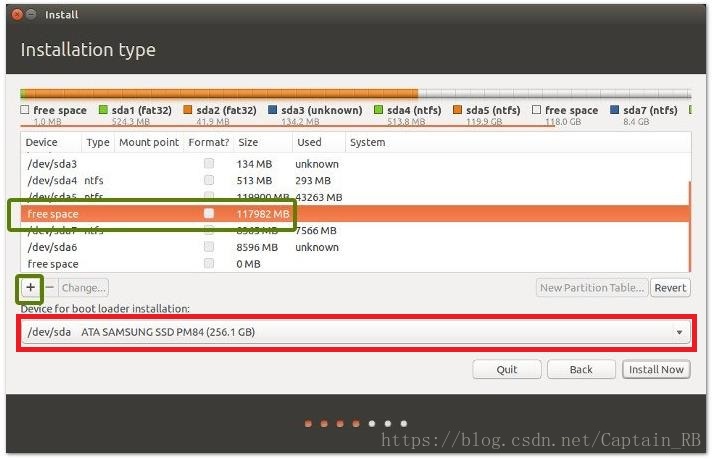The height and width of the screenshot is (460, 712).
Task: Open the boot loader device dropdown
Action: (356, 332)
